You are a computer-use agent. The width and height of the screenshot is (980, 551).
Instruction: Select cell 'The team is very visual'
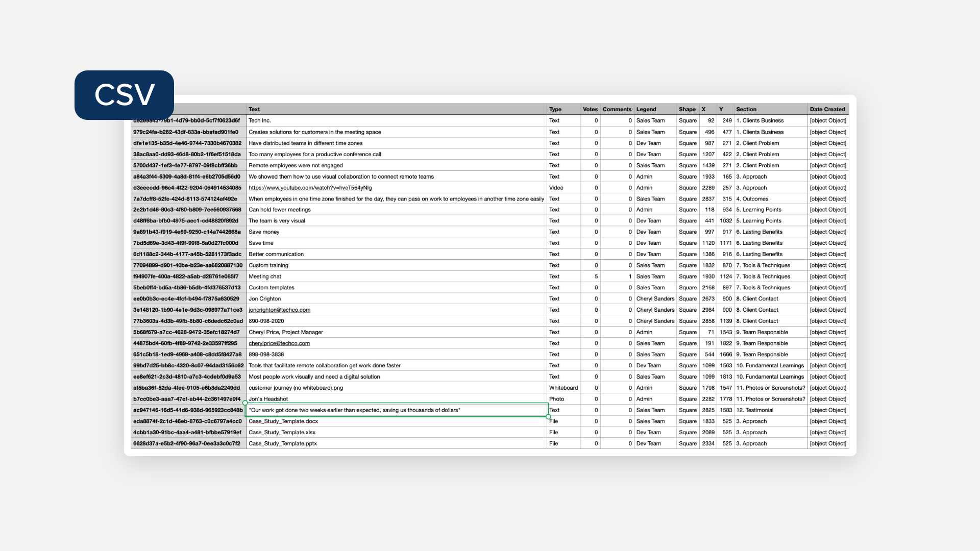(397, 221)
